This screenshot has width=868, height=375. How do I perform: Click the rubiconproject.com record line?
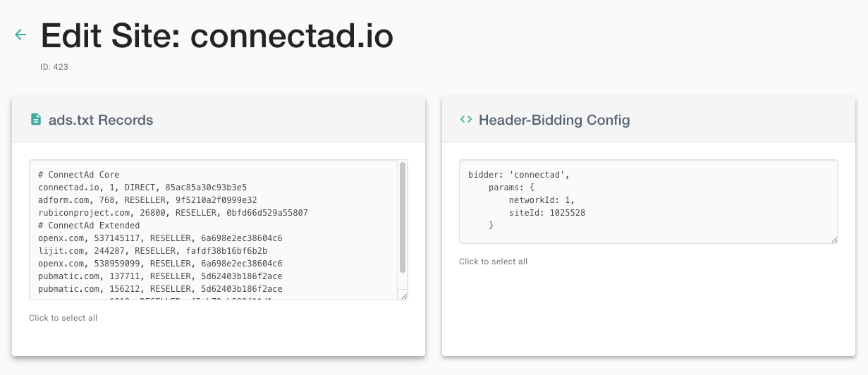pyautogui.click(x=173, y=213)
